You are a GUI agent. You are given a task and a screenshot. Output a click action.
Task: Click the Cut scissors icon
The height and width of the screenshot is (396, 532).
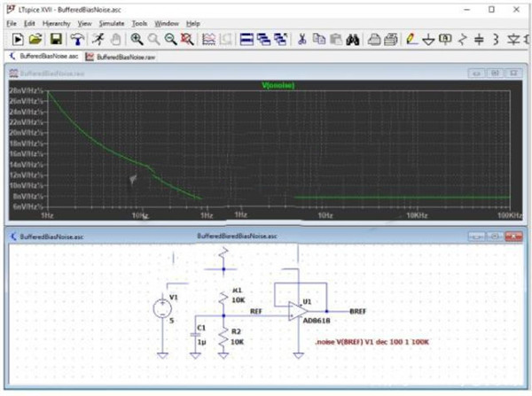click(301, 40)
